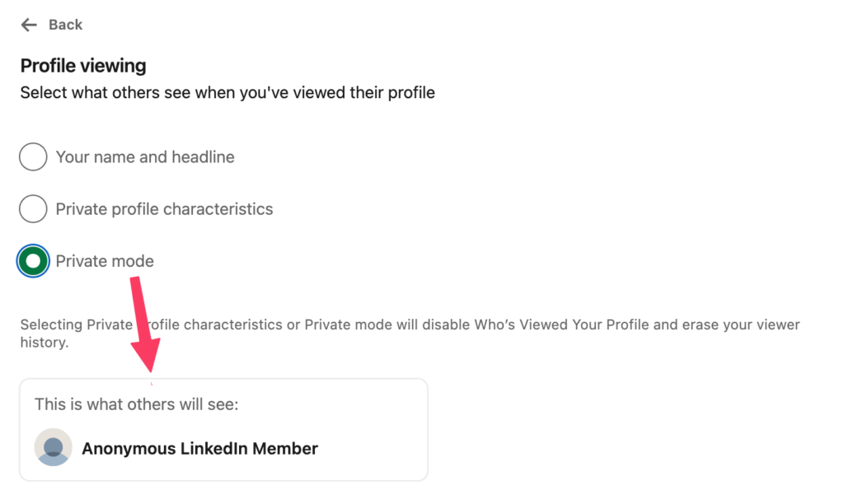Click the anonymous member avatar icon
The width and height of the screenshot is (844, 504).
click(x=54, y=447)
